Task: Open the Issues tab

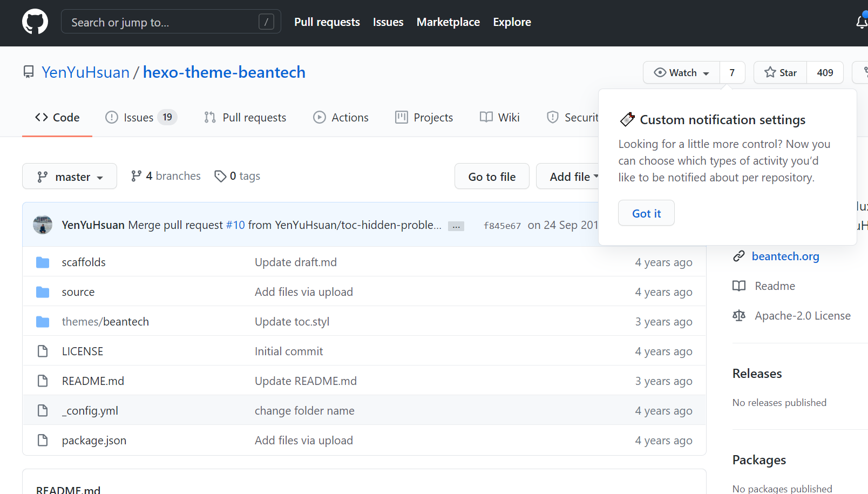Action: coord(141,118)
